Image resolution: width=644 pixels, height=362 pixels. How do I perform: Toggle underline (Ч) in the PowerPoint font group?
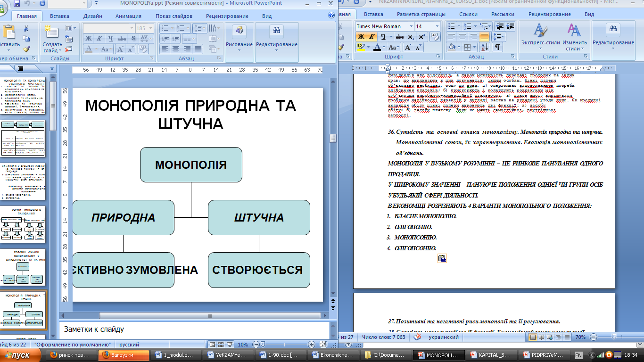111,39
